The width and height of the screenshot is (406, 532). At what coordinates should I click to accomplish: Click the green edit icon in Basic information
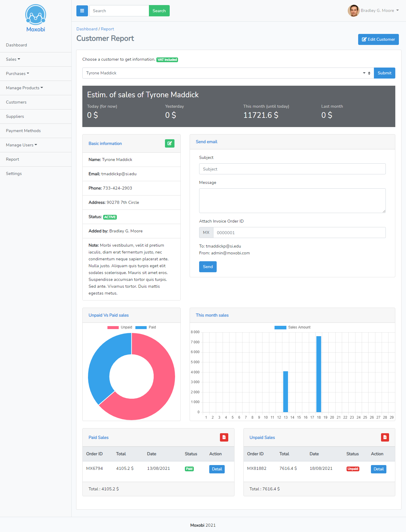pyautogui.click(x=169, y=143)
